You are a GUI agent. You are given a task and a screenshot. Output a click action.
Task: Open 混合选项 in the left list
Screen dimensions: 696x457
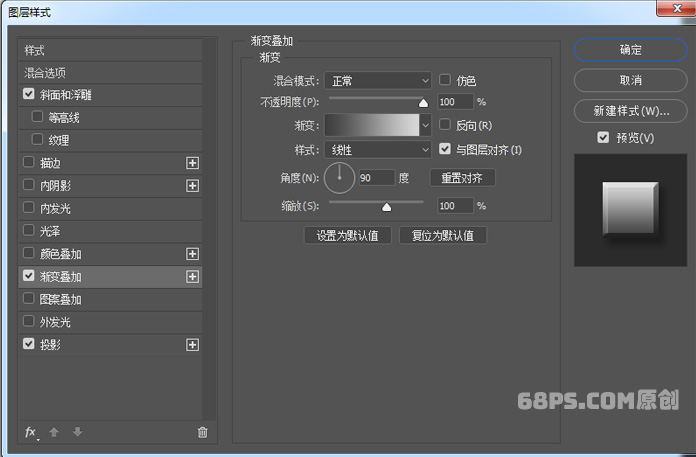click(x=110, y=73)
